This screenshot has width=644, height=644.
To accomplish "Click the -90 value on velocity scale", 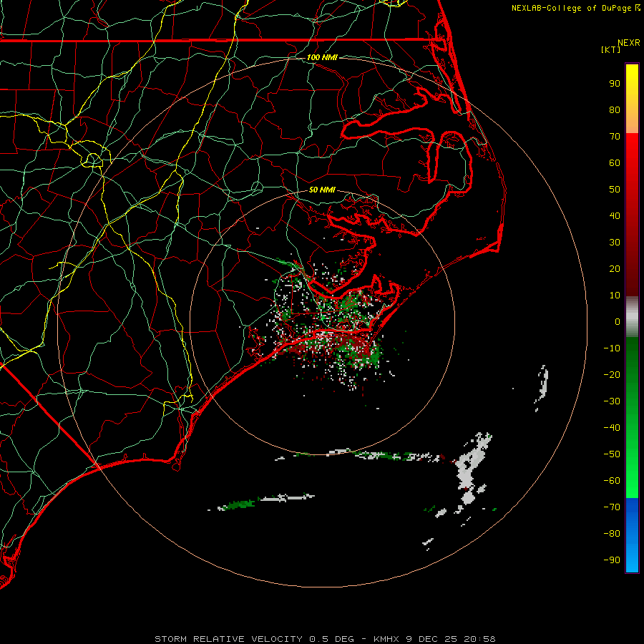I will click(612, 560).
